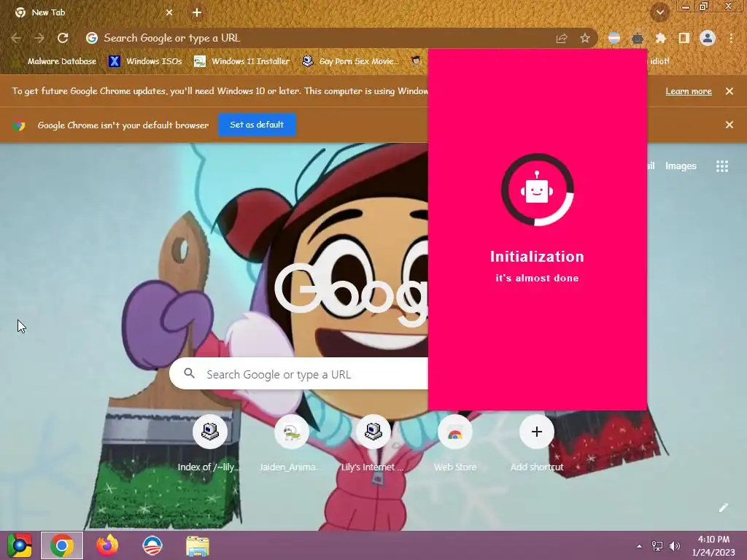The image size is (747, 560).
Task: Close the New Tab tab
Action: click(169, 13)
